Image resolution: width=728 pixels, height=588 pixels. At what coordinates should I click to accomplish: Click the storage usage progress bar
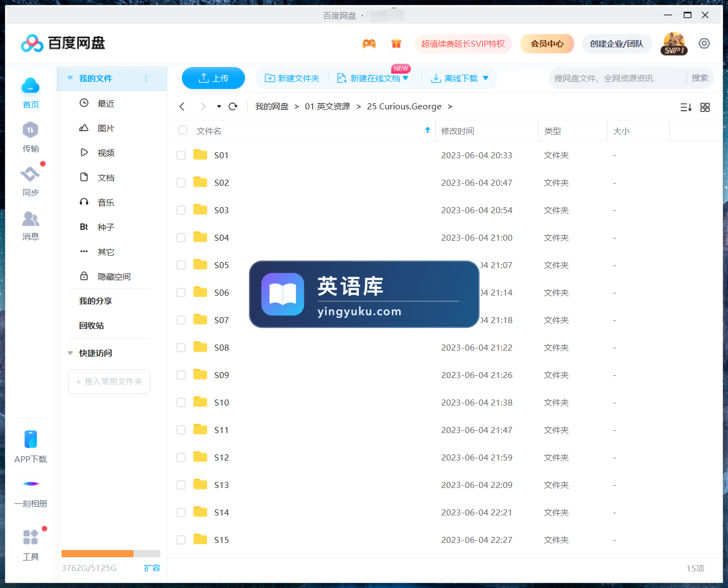(111, 553)
